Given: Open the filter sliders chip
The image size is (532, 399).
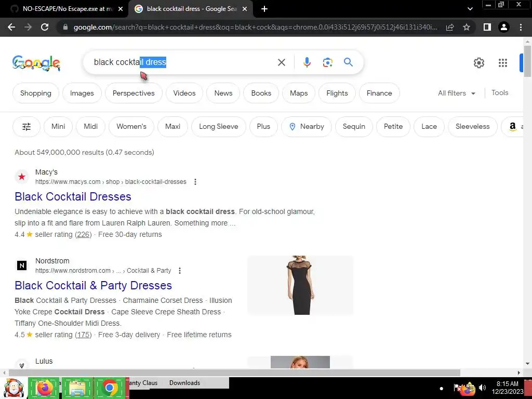Looking at the screenshot, I should 26,127.
